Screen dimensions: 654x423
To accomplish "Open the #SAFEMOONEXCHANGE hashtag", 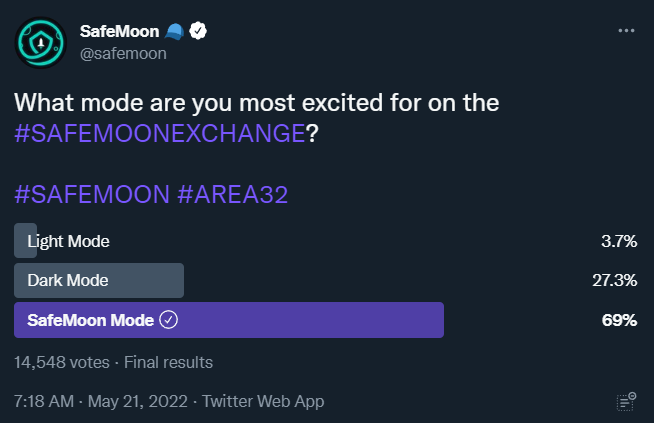I will coord(160,133).
